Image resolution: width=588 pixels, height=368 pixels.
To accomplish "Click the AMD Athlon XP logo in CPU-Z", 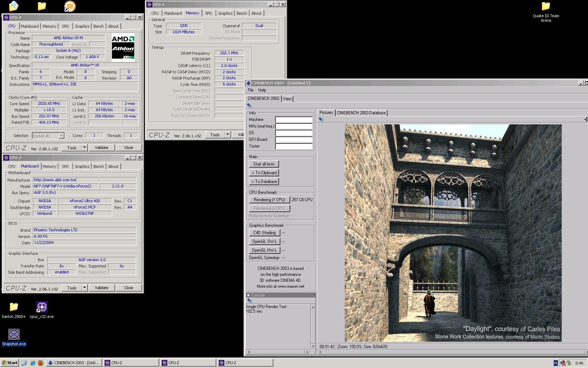I will pyautogui.click(x=123, y=47).
